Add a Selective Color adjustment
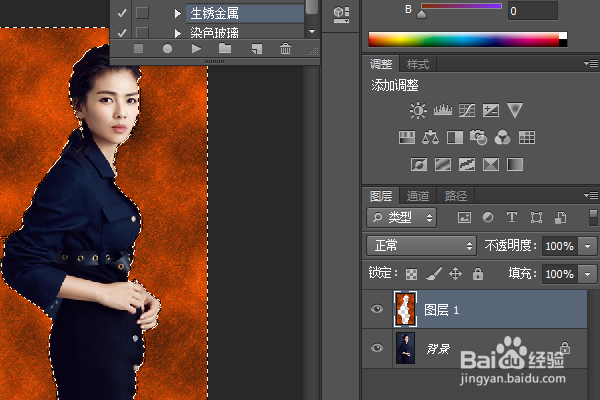Image resolution: width=600 pixels, height=400 pixels. pos(491,165)
